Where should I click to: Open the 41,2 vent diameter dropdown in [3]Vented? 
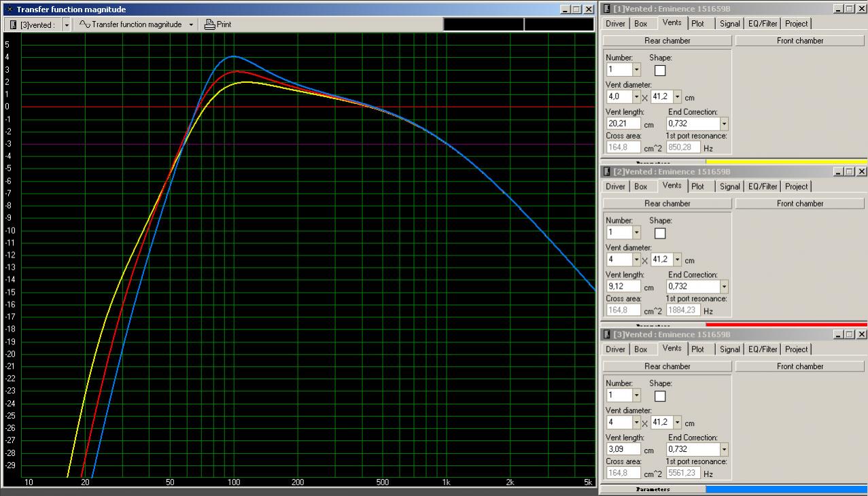[x=677, y=423]
